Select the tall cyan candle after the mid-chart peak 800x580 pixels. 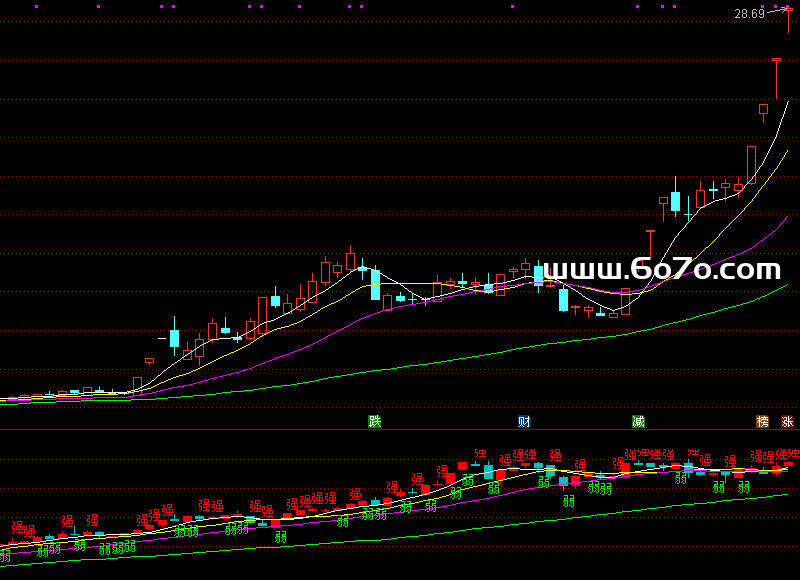pyautogui.click(x=375, y=283)
